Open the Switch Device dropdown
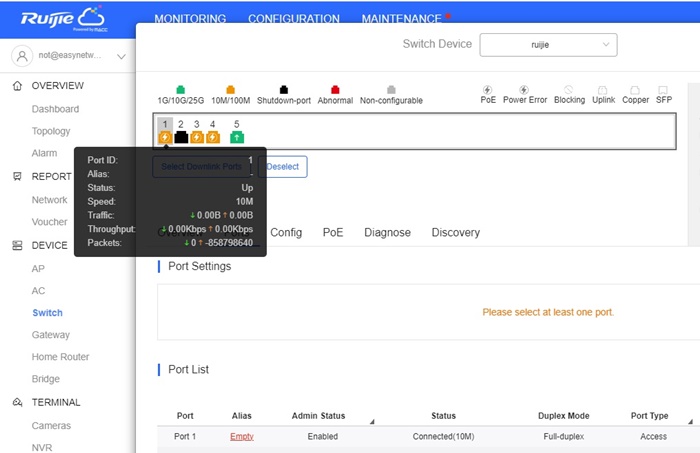 pyautogui.click(x=548, y=44)
